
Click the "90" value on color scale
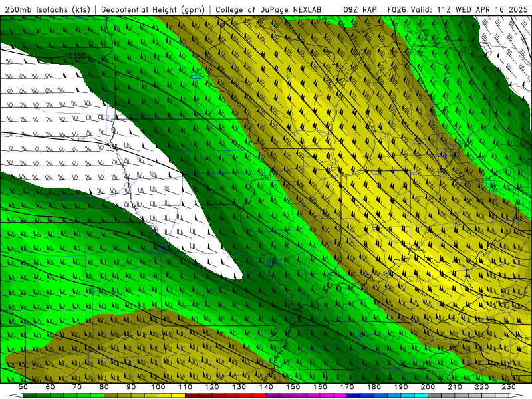click(131, 387)
